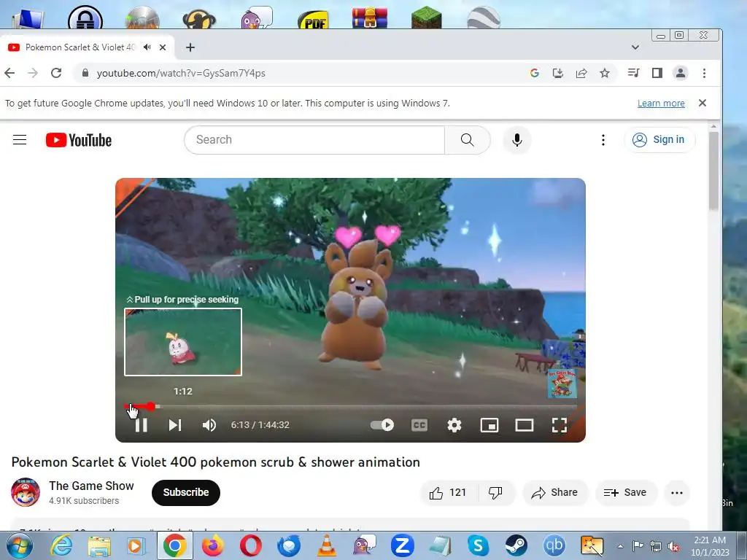The image size is (747, 560).
Task: Click channel watermark in video corner
Action: coord(562,384)
